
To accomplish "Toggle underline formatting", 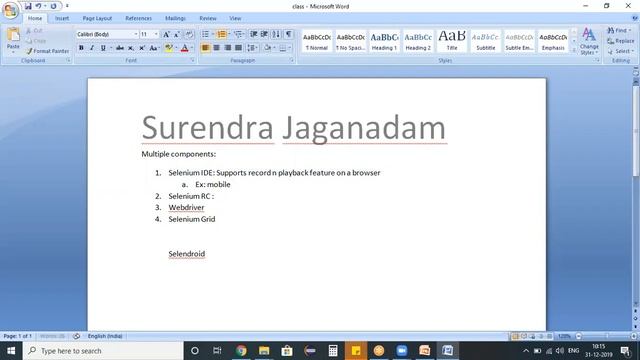I will click(103, 48).
